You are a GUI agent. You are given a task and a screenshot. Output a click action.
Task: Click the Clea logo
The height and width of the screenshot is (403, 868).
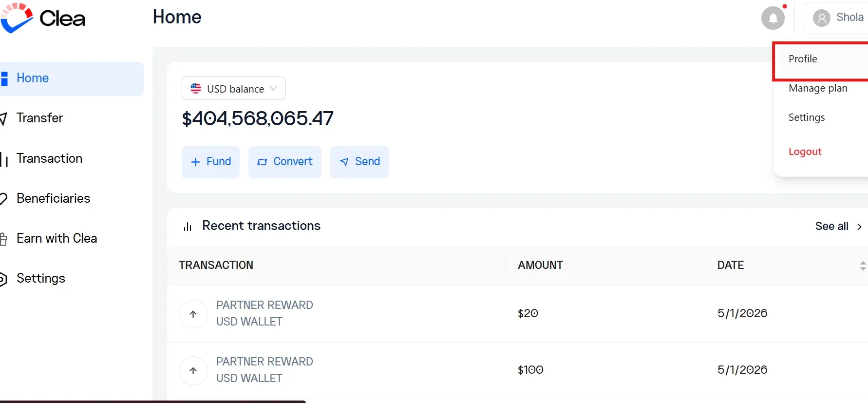point(43,18)
